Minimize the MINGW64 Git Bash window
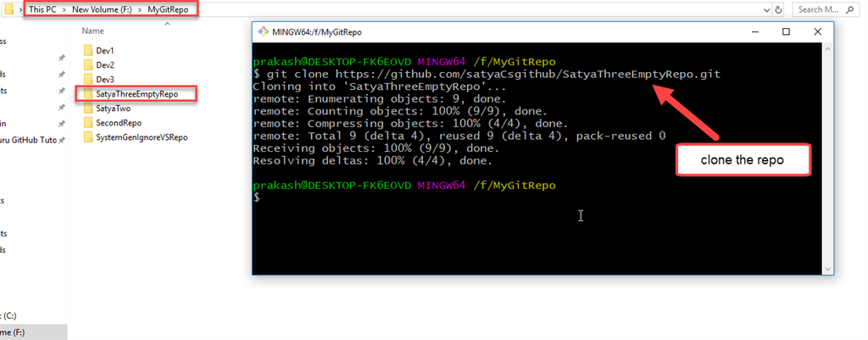Image resolution: width=868 pixels, height=340 pixels. [755, 31]
